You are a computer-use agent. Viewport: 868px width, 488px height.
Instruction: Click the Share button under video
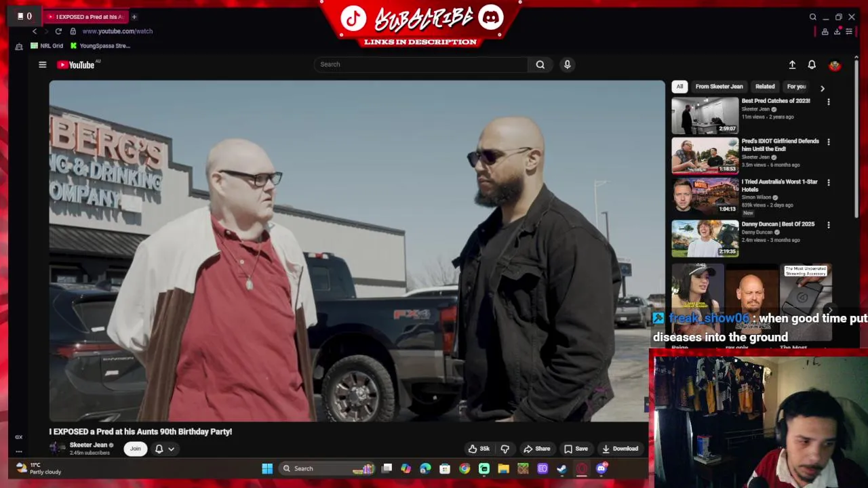[x=536, y=449]
